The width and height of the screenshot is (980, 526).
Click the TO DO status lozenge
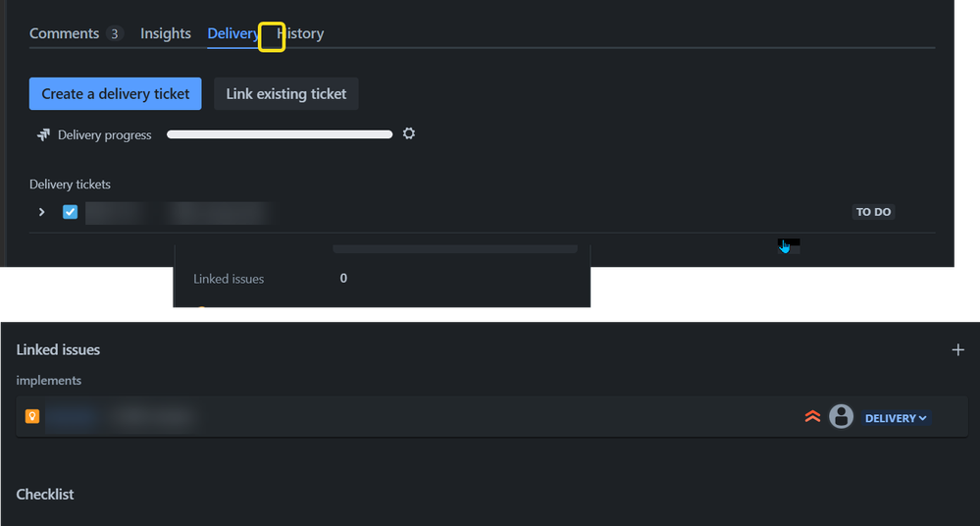click(872, 212)
